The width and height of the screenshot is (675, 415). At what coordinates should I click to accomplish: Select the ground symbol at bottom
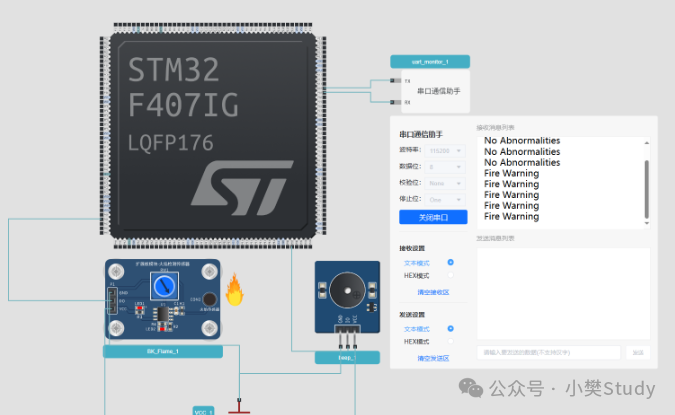239,406
